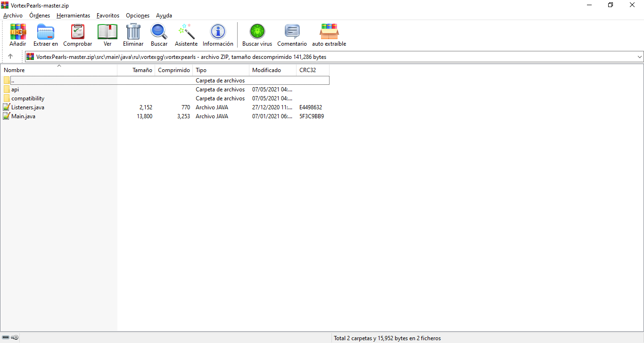Open the Favoritos menu
This screenshot has width=644, height=343.
108,16
